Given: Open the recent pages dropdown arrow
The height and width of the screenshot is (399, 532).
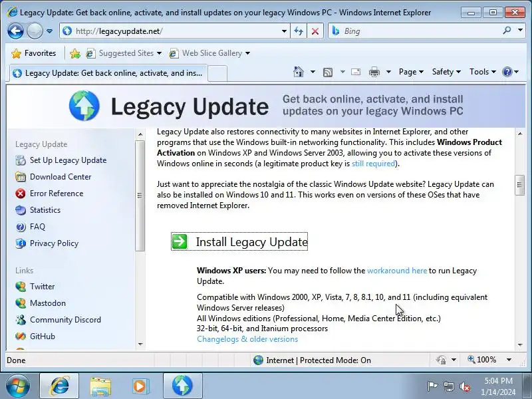Looking at the screenshot, I should click(x=49, y=31).
